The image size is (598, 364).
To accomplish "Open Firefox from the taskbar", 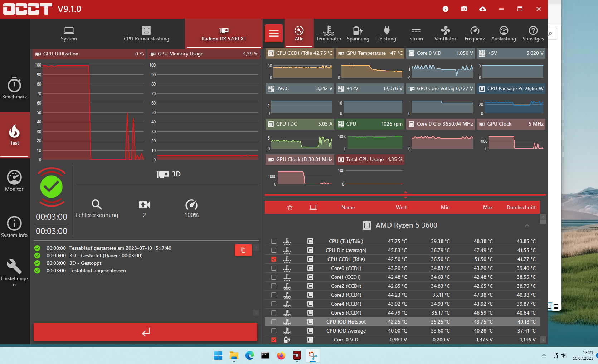I will click(x=281, y=355).
